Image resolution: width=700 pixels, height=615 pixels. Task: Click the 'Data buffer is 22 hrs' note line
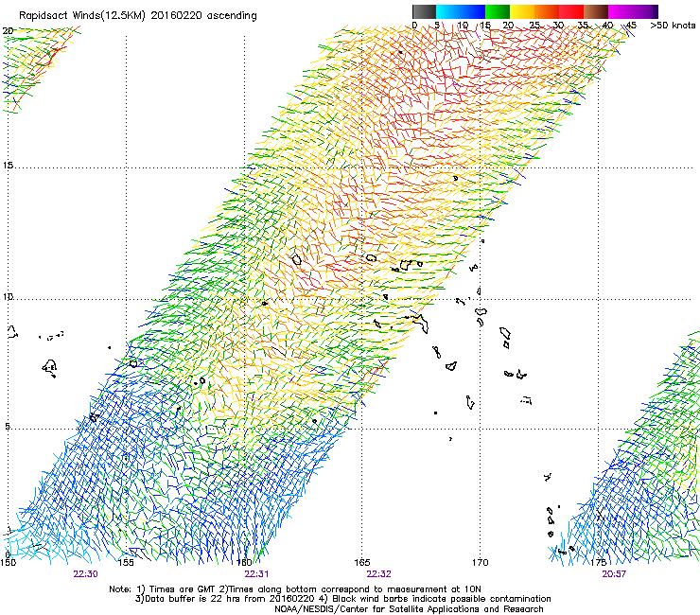tap(342, 599)
